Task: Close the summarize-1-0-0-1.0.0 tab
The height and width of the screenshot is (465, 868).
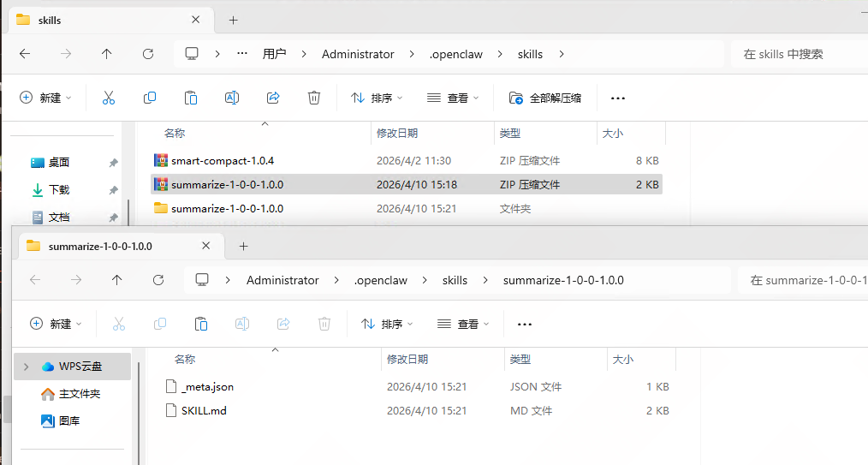Action: tap(206, 246)
